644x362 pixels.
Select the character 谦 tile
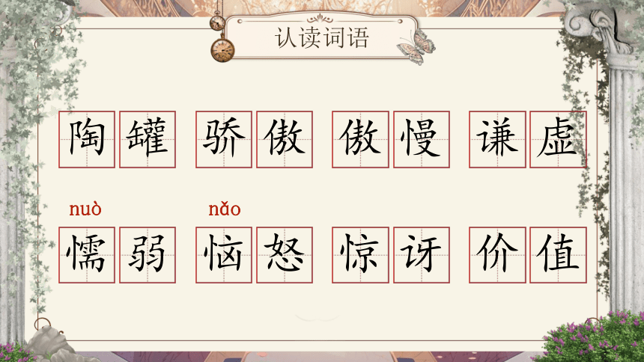tap(497, 140)
